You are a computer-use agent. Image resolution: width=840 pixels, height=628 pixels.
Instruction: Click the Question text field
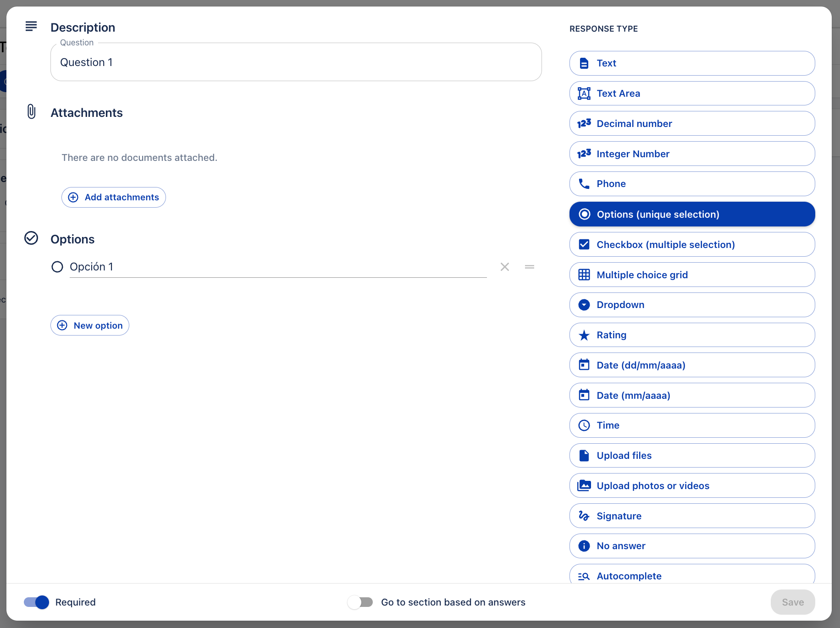[296, 62]
